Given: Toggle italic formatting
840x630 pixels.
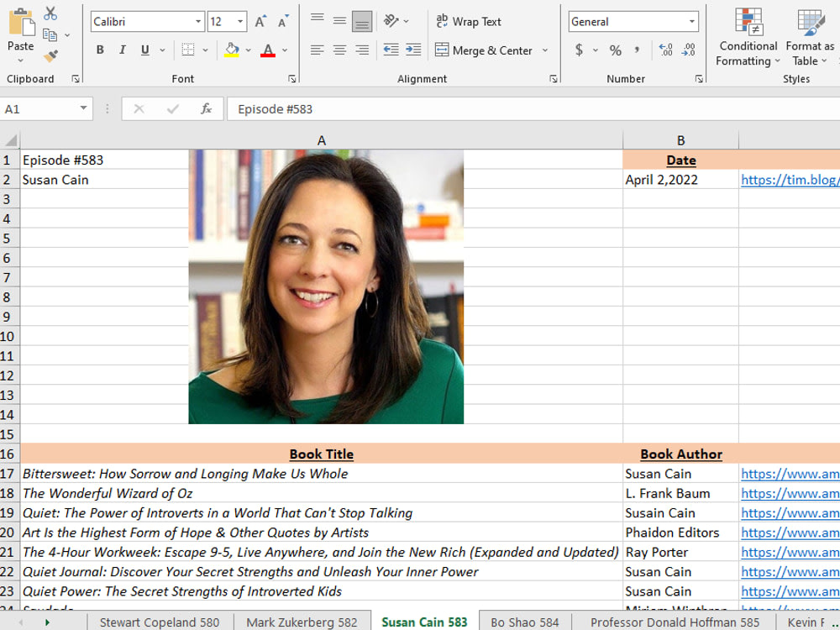Looking at the screenshot, I should pyautogui.click(x=123, y=50).
